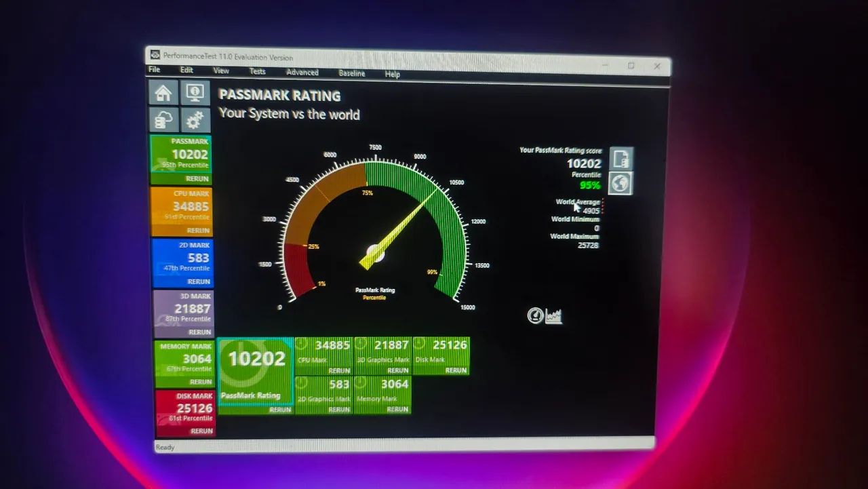This screenshot has width=868, height=489.
Task: Open the View menu
Action: (x=221, y=71)
